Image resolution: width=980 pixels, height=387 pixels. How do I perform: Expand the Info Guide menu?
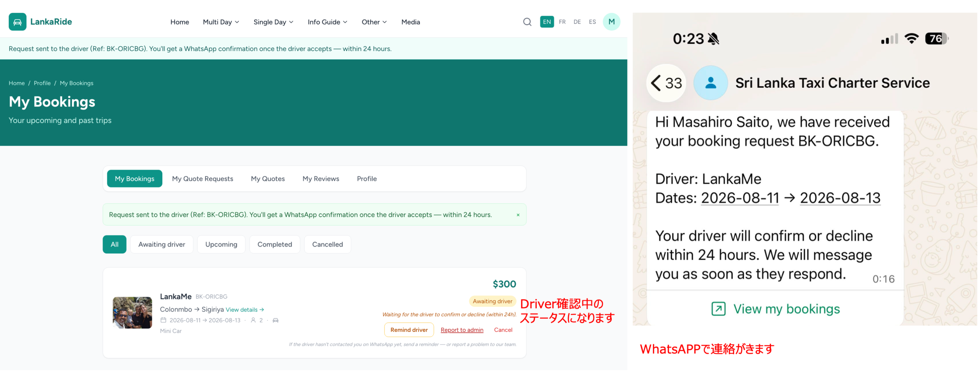(327, 22)
